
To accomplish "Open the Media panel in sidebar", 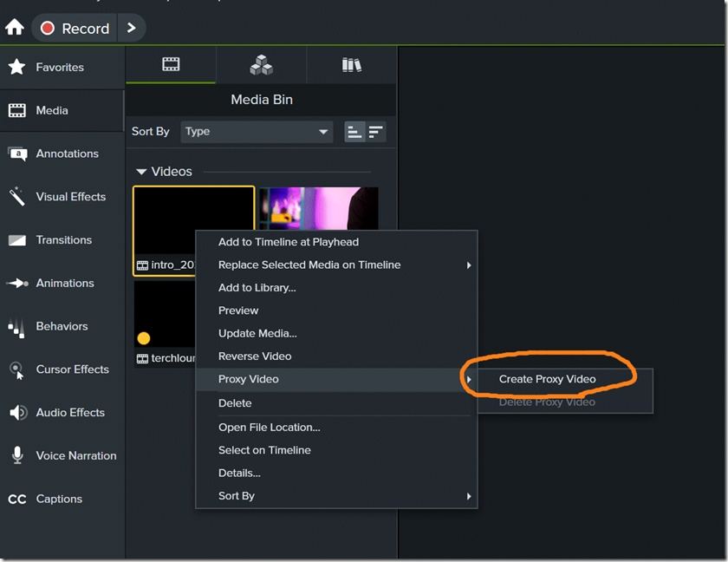I will pyautogui.click(x=62, y=110).
